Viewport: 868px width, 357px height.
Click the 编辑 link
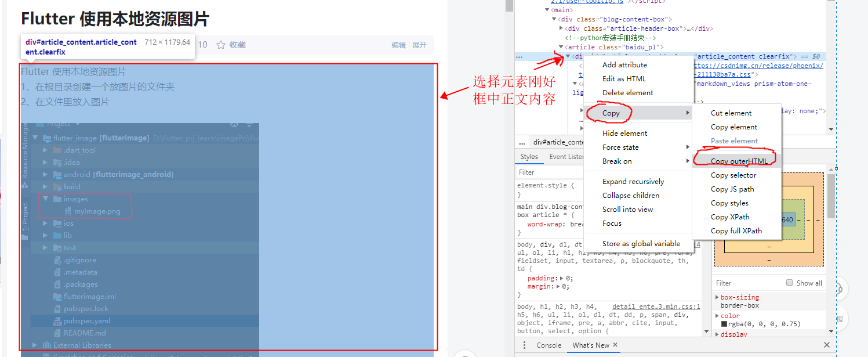398,45
